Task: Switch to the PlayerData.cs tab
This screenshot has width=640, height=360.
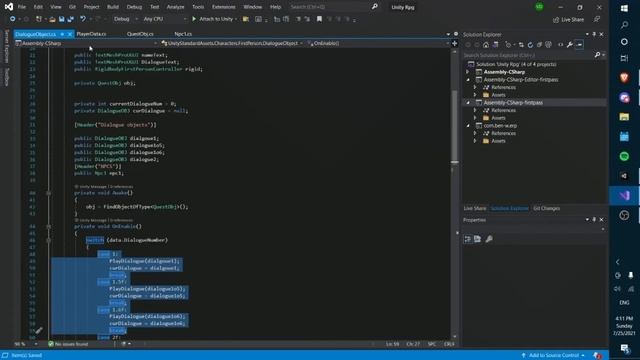Action: 91,34
